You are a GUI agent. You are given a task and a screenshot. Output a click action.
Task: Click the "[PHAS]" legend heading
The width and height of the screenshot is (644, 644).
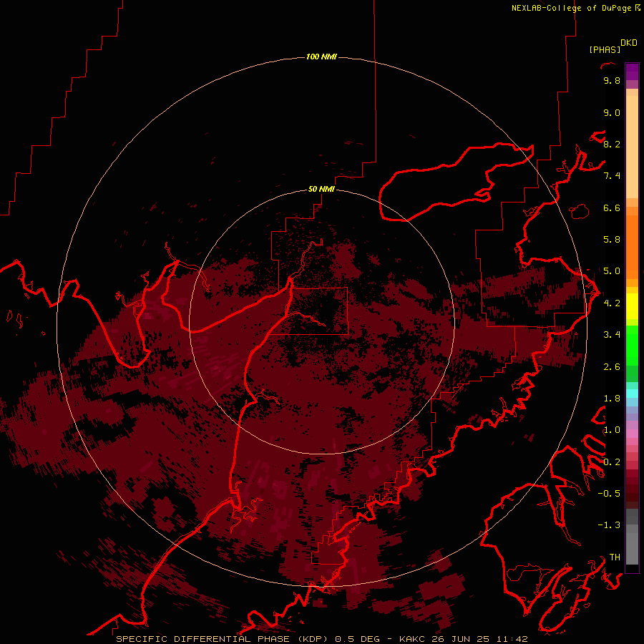[605, 50]
